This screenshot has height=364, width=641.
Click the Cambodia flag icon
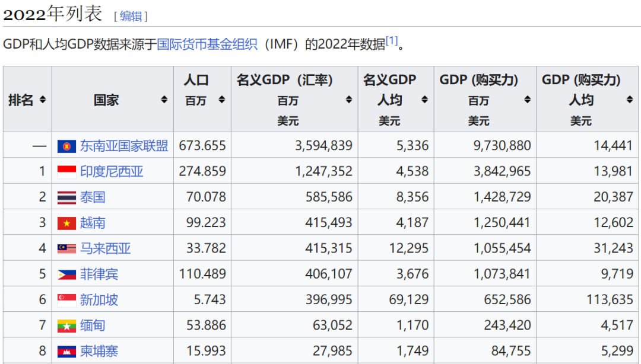pos(66,352)
